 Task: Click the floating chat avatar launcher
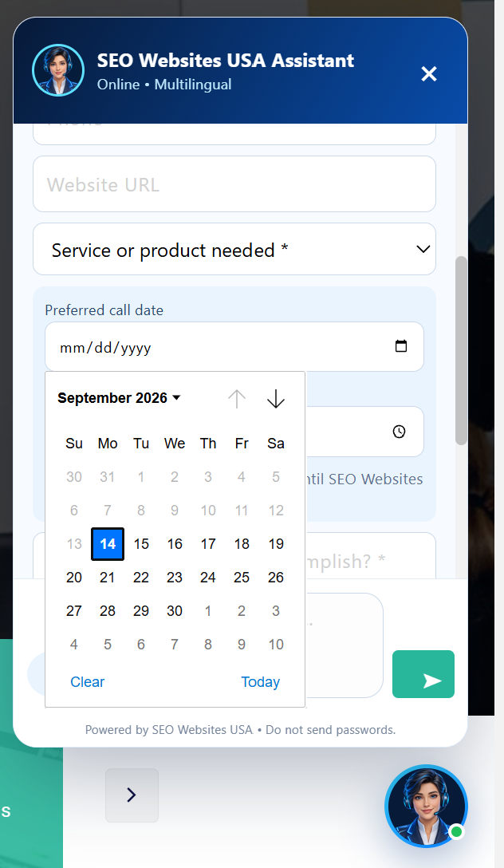(426, 806)
